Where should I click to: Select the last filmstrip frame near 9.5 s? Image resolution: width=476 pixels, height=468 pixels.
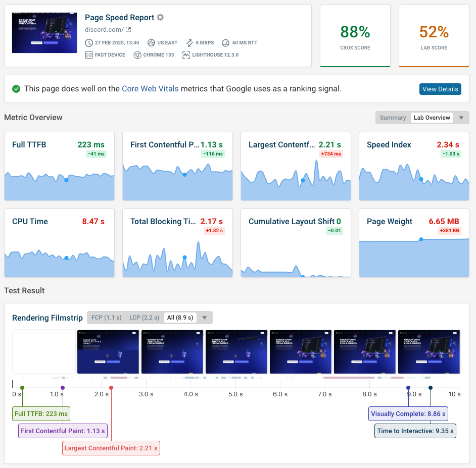[x=429, y=352]
